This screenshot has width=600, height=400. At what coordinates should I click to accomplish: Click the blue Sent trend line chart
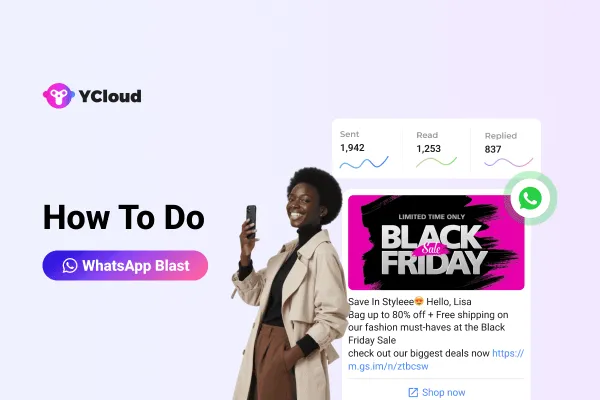coord(364,163)
